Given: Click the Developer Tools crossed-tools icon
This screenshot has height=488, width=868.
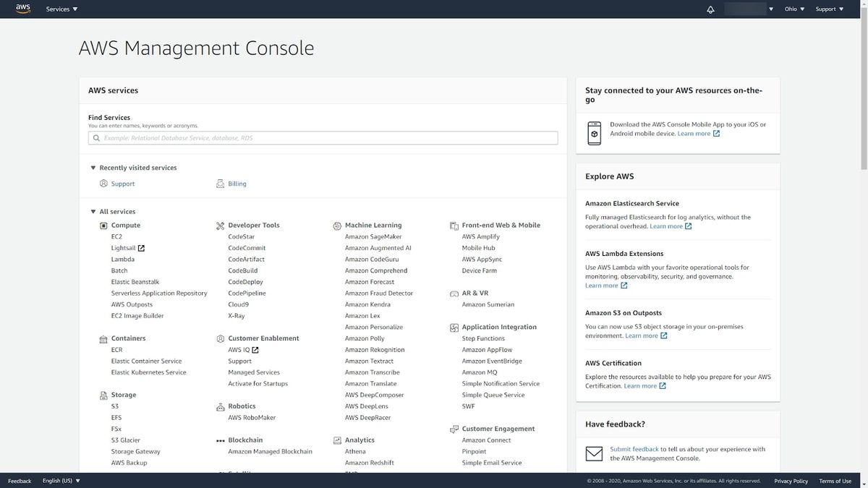Looking at the screenshot, I should pyautogui.click(x=220, y=225).
